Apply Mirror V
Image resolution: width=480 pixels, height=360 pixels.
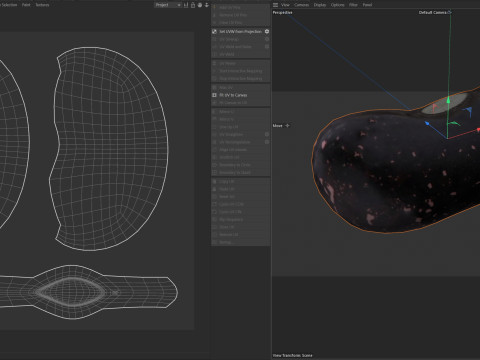[240, 119]
